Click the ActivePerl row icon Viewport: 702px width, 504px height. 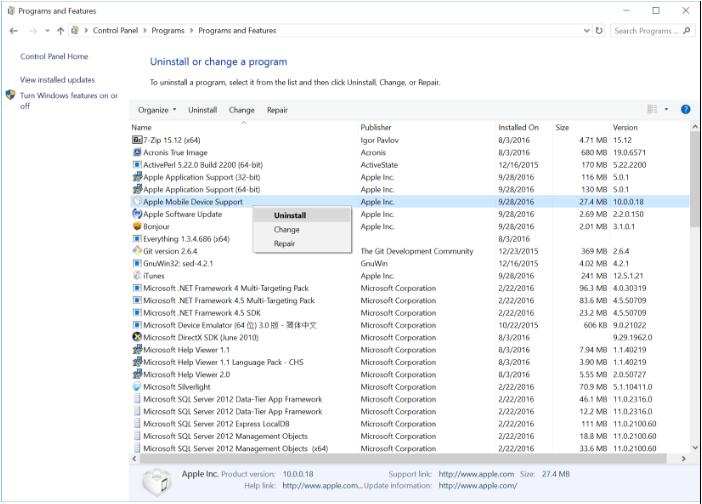pos(137,165)
